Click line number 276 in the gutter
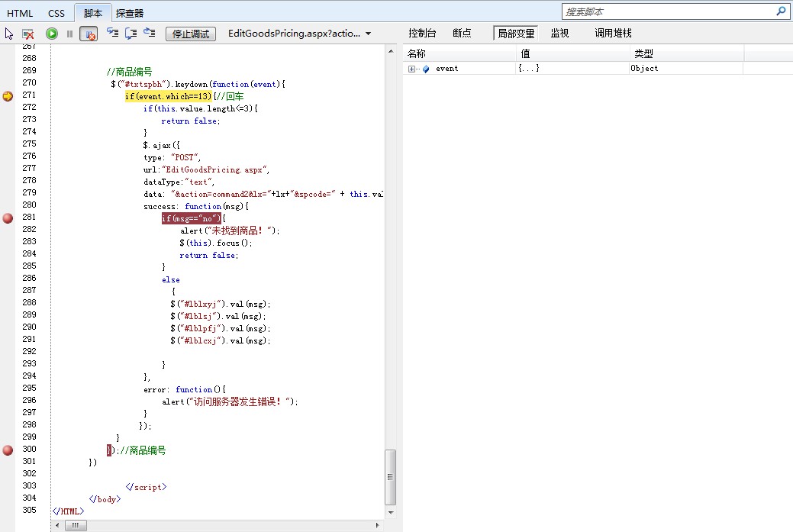The image size is (793, 532). 29,156
